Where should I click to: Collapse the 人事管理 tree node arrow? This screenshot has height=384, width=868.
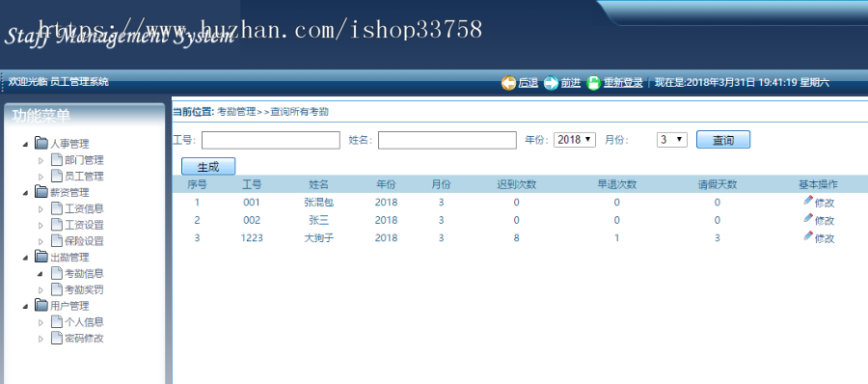coord(25,144)
